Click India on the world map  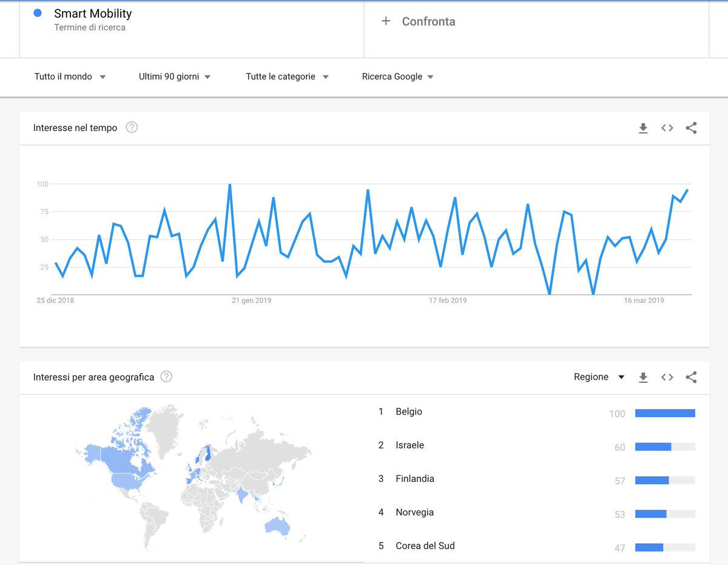coord(243,495)
